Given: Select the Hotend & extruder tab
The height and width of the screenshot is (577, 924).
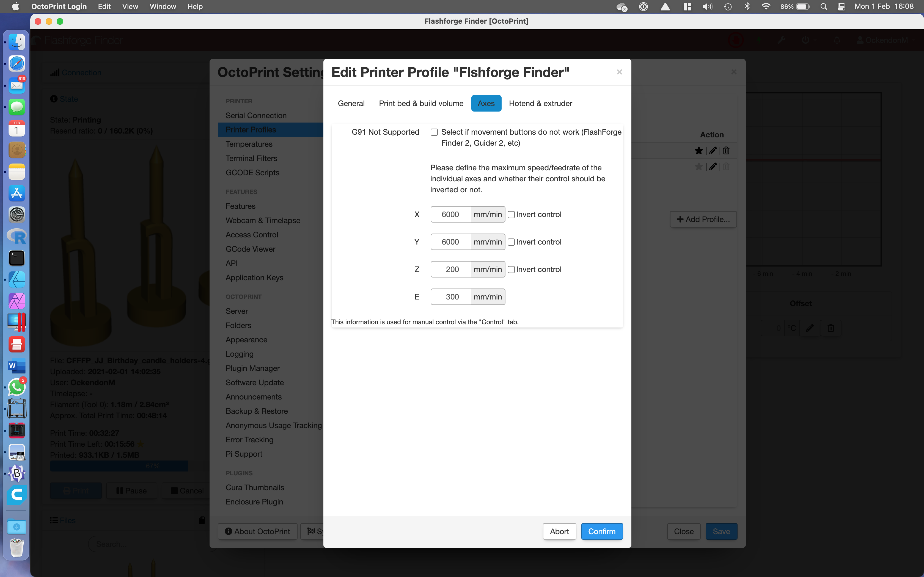Looking at the screenshot, I should tap(540, 103).
